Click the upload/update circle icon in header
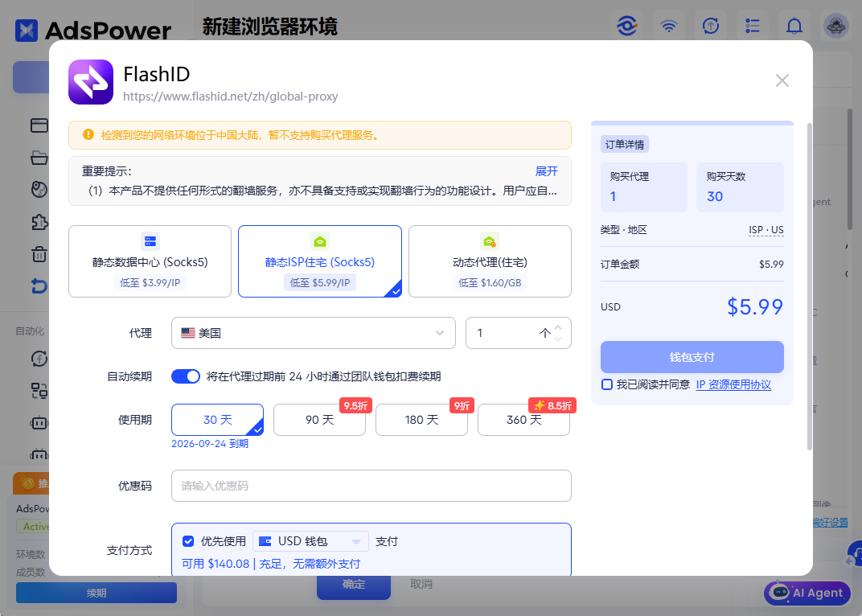This screenshot has height=616, width=862. pyautogui.click(x=710, y=25)
